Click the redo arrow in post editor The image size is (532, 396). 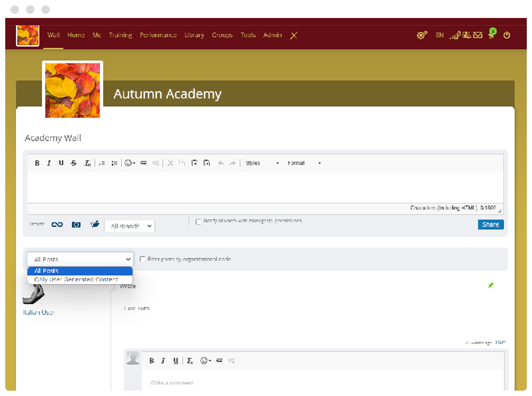[x=233, y=163]
